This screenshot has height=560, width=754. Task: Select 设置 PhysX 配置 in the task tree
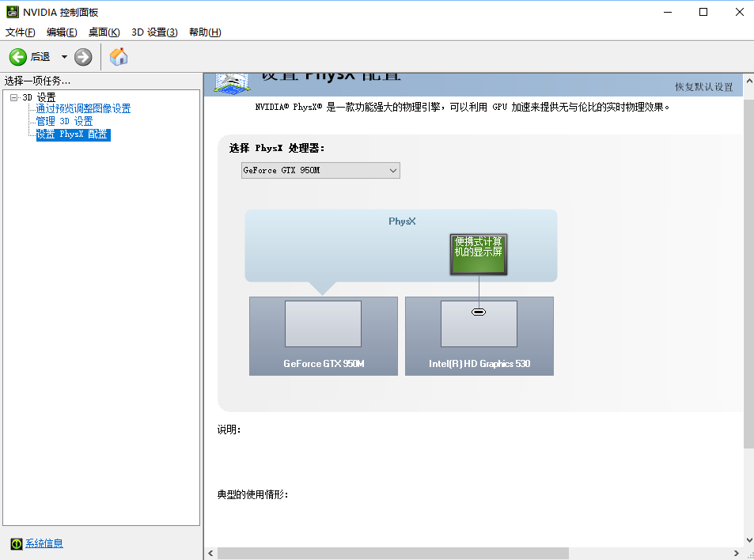coord(73,134)
